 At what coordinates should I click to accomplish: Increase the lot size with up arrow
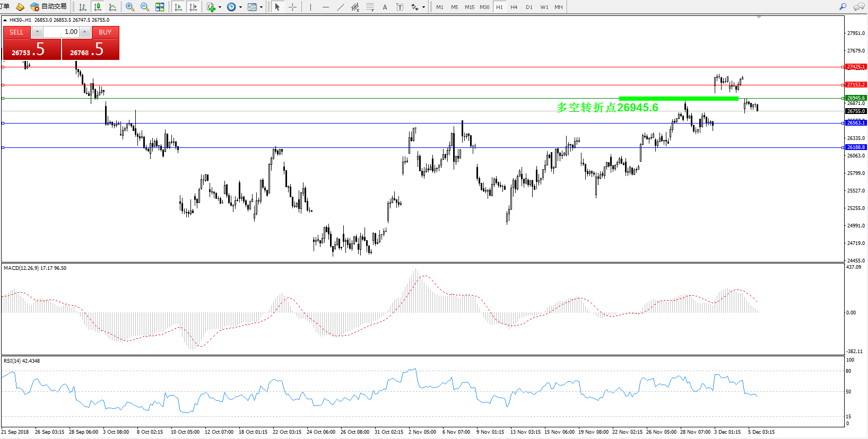(x=84, y=32)
